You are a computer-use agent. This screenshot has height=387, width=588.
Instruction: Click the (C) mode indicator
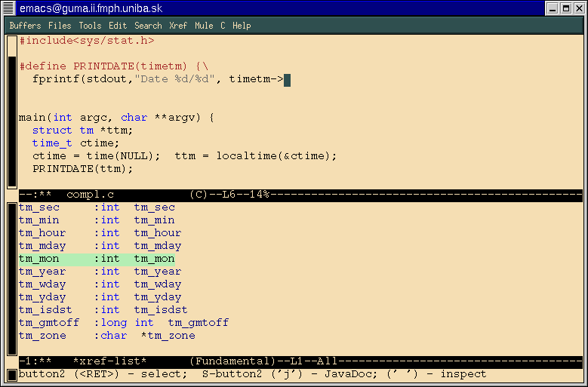[199, 195]
